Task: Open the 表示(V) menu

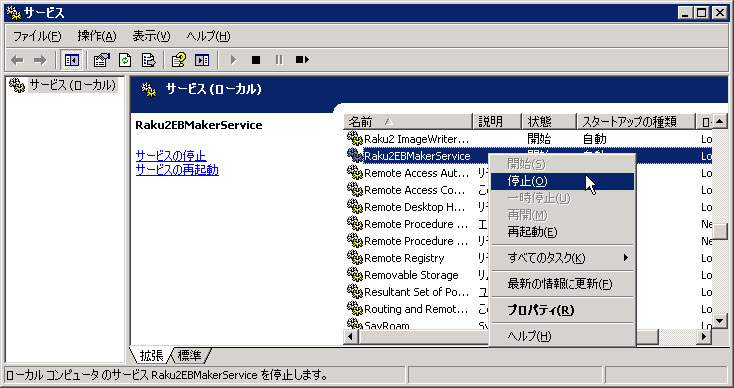Action: pos(151,36)
